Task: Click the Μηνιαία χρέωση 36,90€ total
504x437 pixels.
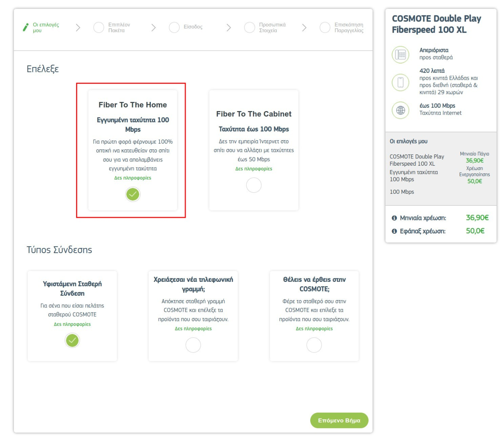Action: coord(477,218)
